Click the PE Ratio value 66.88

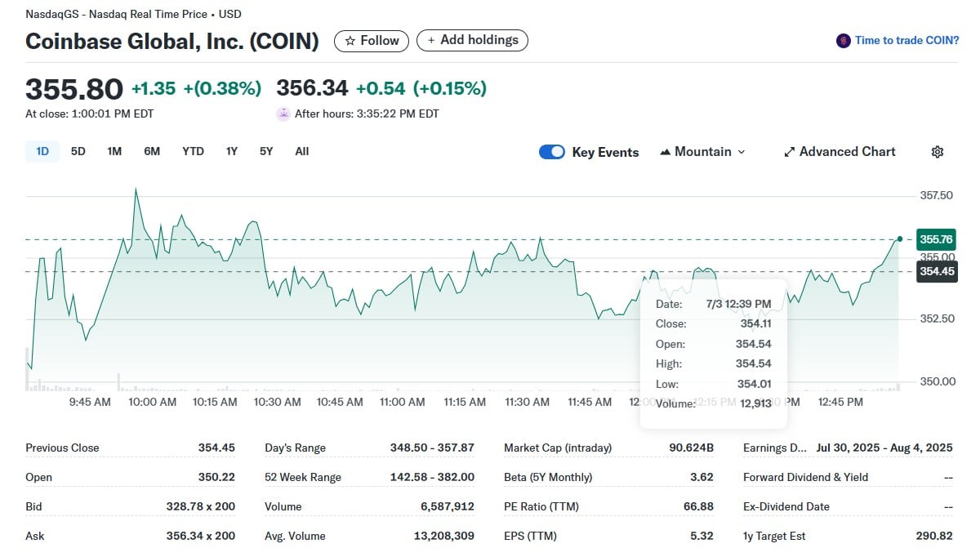(698, 506)
